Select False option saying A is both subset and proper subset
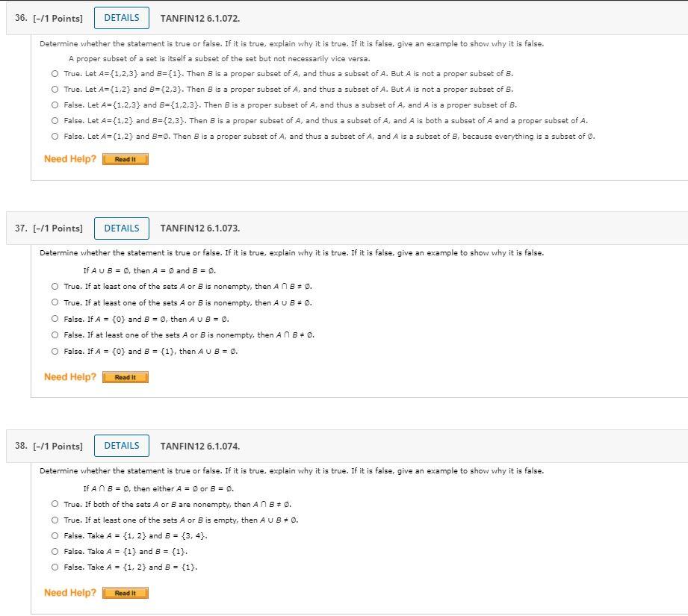Screen dimensions: 688x616 click(55, 120)
